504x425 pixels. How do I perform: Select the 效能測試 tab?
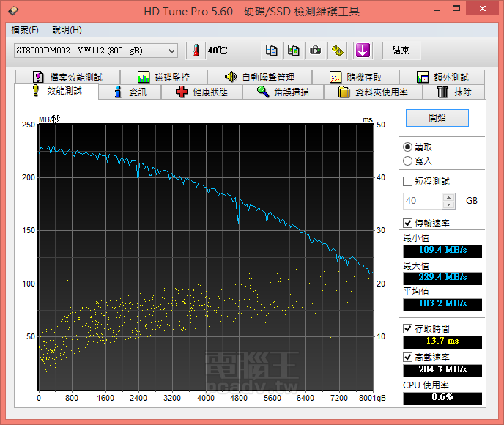(57, 91)
